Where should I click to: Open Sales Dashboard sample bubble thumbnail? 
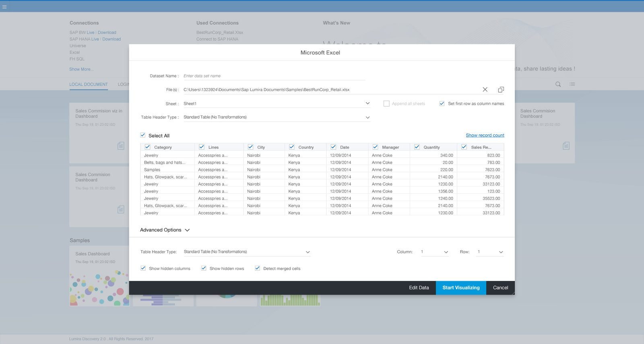pyautogui.click(x=99, y=288)
